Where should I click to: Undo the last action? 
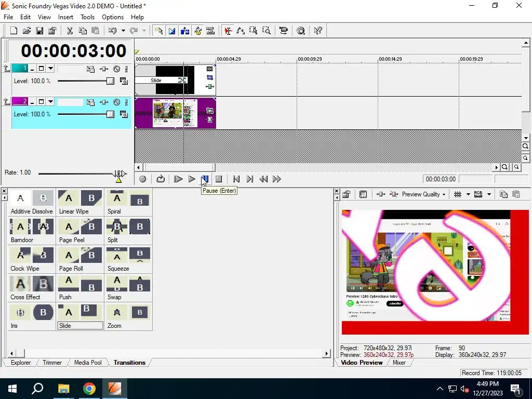pyautogui.click(x=112, y=31)
